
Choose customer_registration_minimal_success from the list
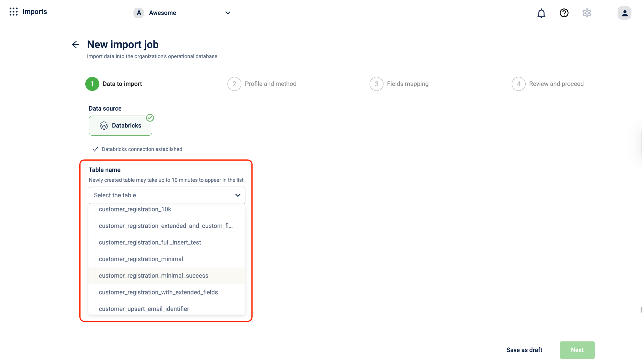click(154, 276)
